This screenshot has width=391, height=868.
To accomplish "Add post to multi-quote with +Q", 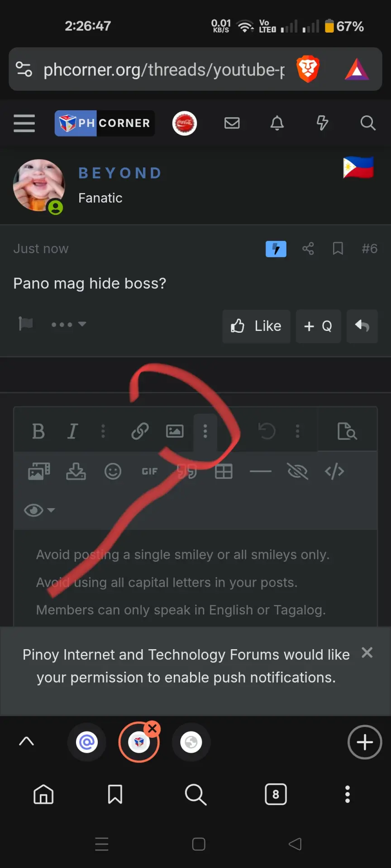I will click(x=318, y=326).
